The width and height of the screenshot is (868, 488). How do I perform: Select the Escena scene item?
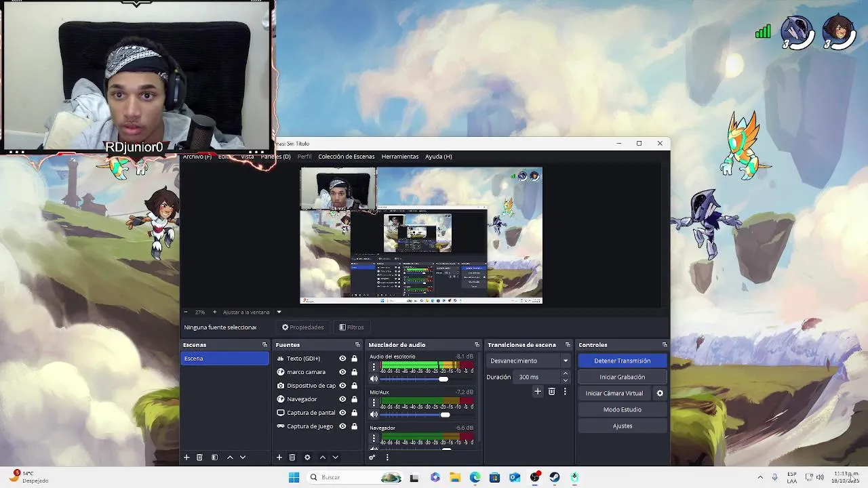(x=224, y=359)
